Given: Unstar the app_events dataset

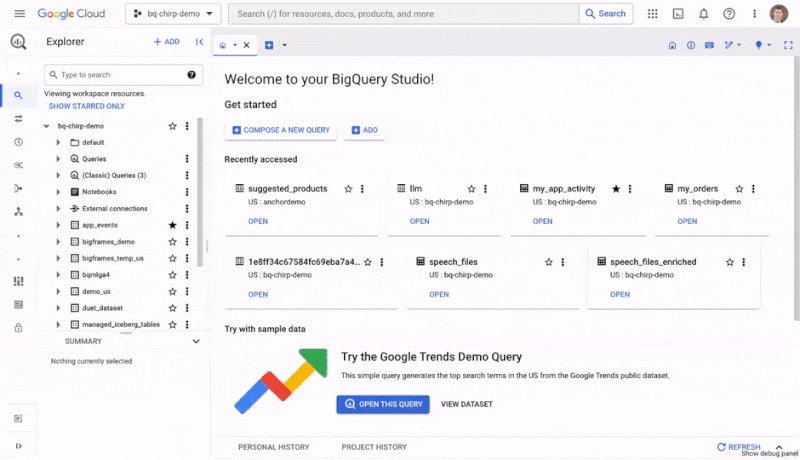Looking at the screenshot, I should (x=172, y=225).
